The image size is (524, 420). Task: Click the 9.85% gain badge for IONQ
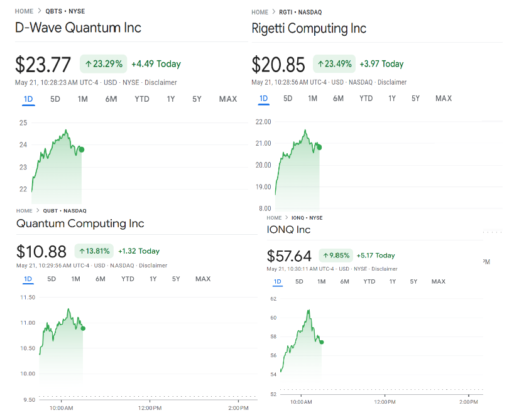336,256
